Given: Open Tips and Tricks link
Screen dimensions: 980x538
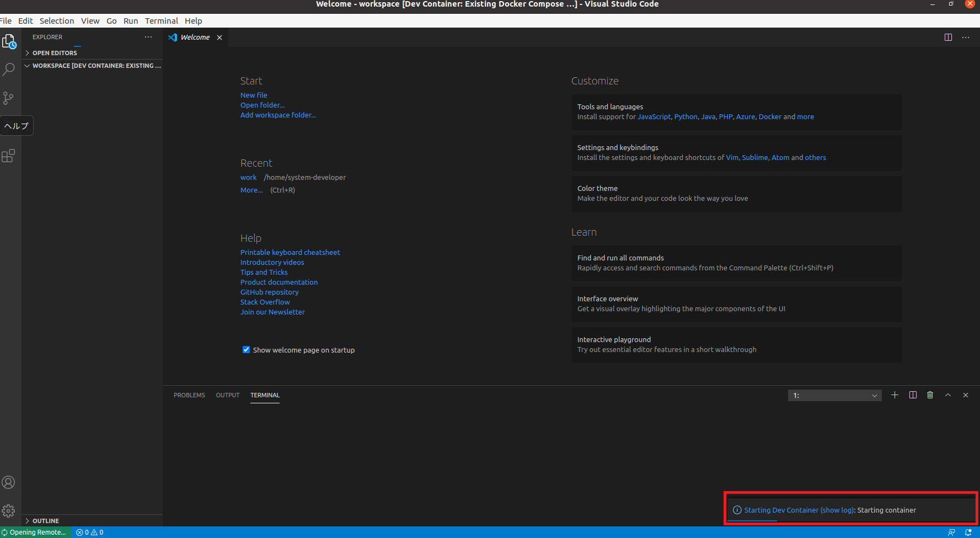Looking at the screenshot, I should [x=264, y=272].
